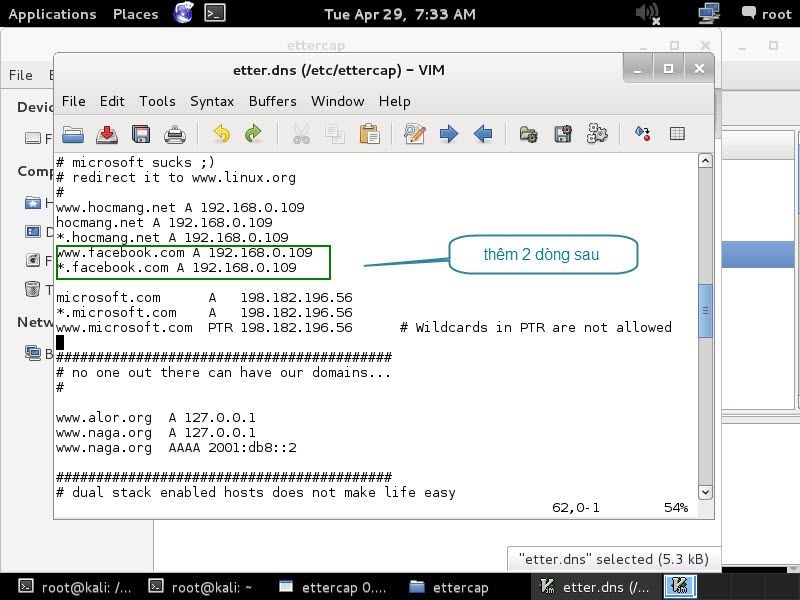The width and height of the screenshot is (800, 600).
Task: Click line www.naga.org AAAA 2001:db8::2
Action: [176, 448]
